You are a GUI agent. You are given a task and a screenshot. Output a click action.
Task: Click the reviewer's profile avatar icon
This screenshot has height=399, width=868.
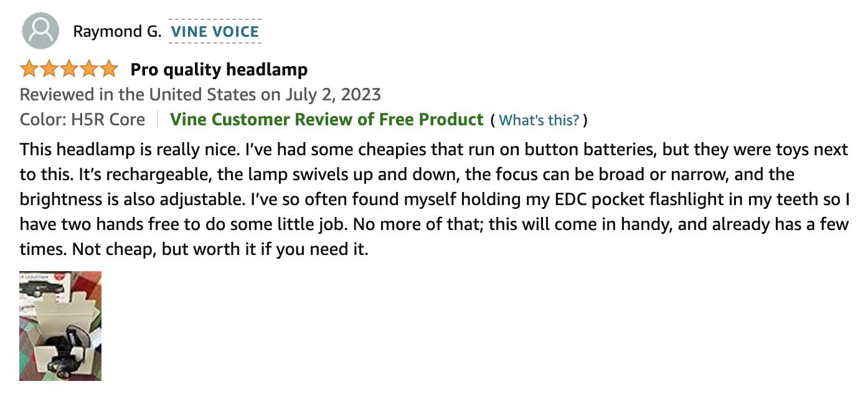point(40,31)
